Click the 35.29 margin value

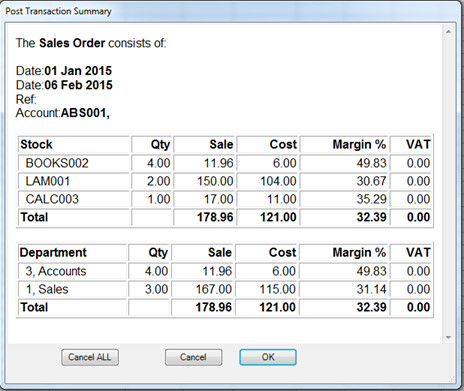point(371,199)
